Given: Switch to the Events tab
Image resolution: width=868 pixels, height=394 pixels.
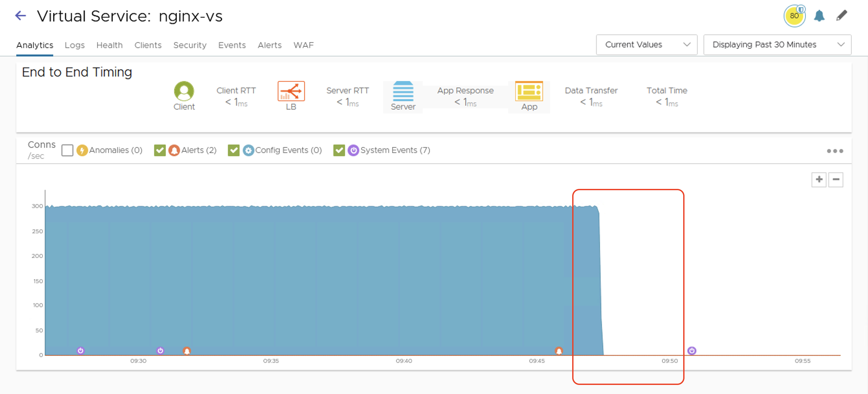Looking at the screenshot, I should (232, 45).
